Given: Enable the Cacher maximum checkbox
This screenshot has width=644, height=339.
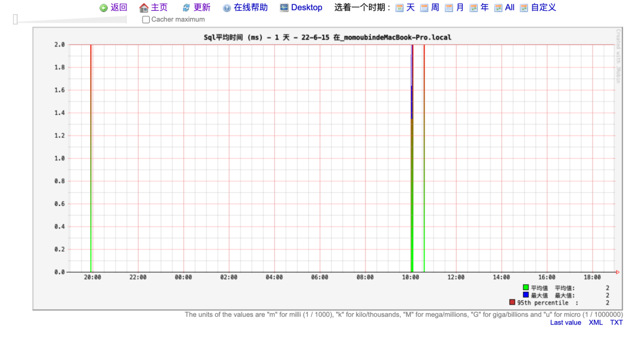Looking at the screenshot, I should (146, 20).
